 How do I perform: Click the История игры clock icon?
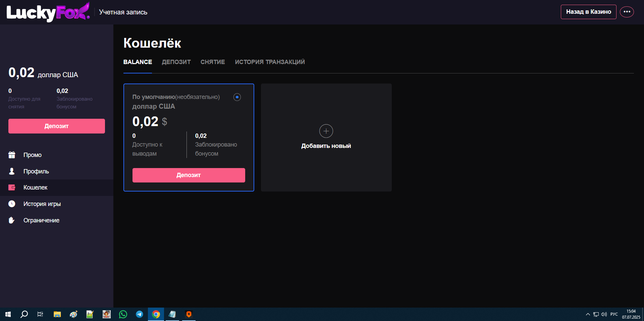[12, 204]
